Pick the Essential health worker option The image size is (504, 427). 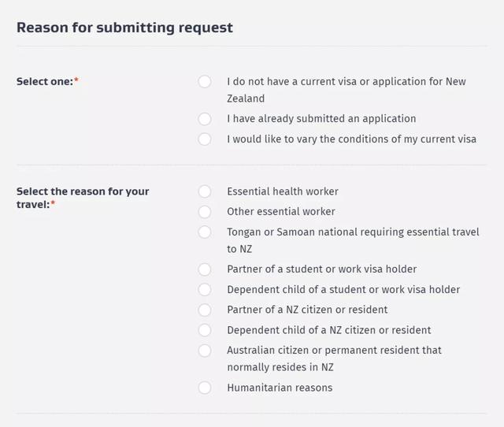coord(205,191)
